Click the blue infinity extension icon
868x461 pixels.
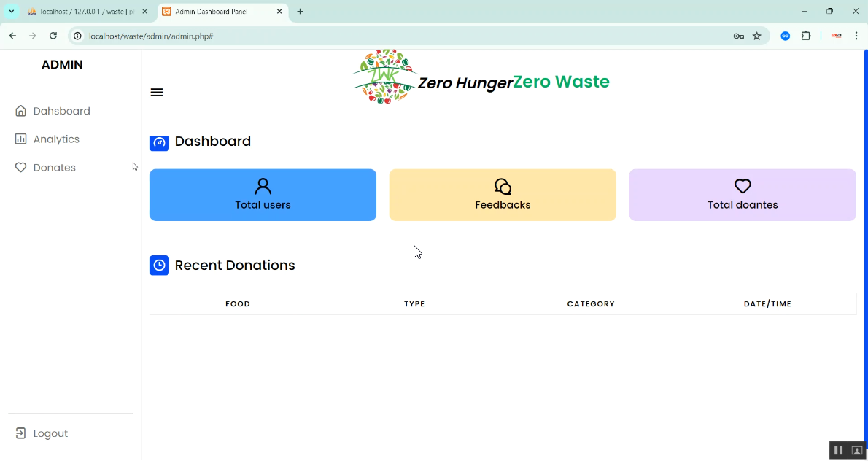pos(785,36)
